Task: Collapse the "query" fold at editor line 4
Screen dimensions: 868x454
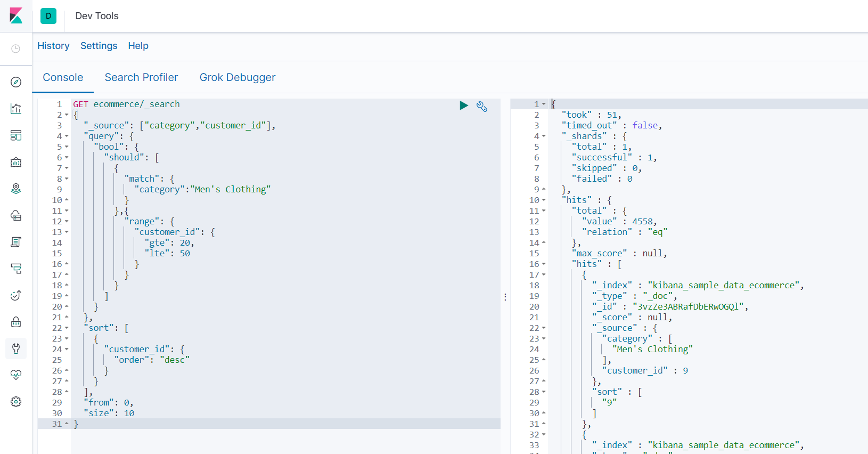Action: 67,136
